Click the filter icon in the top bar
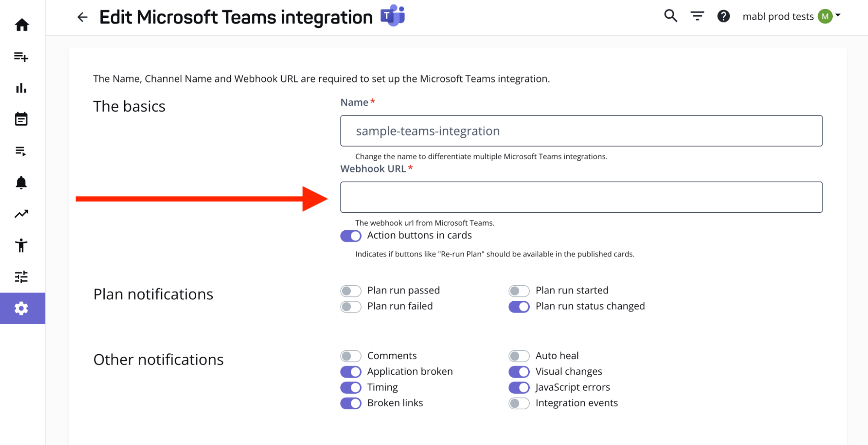The width and height of the screenshot is (868, 445). (697, 16)
